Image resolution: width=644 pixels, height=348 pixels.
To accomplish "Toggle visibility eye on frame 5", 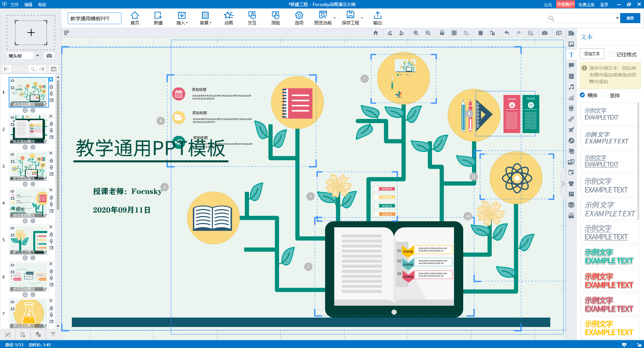I will [x=12, y=228].
